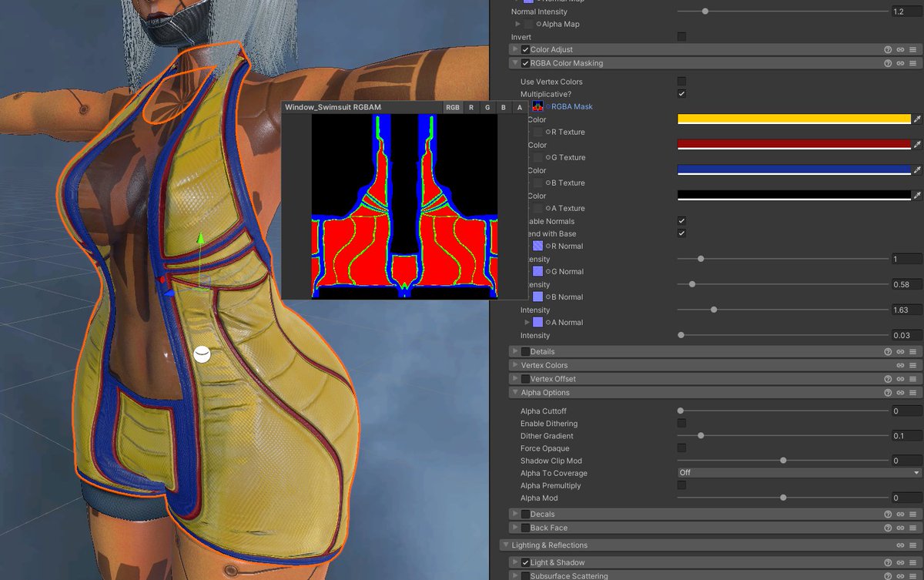Open the menu icon on Details header
The height and width of the screenshot is (580, 924).
(x=912, y=351)
